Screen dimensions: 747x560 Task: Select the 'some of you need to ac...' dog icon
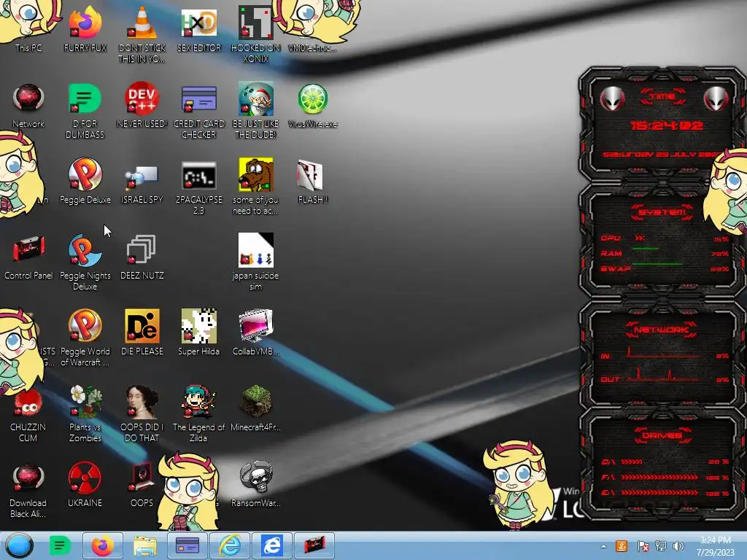click(255, 187)
